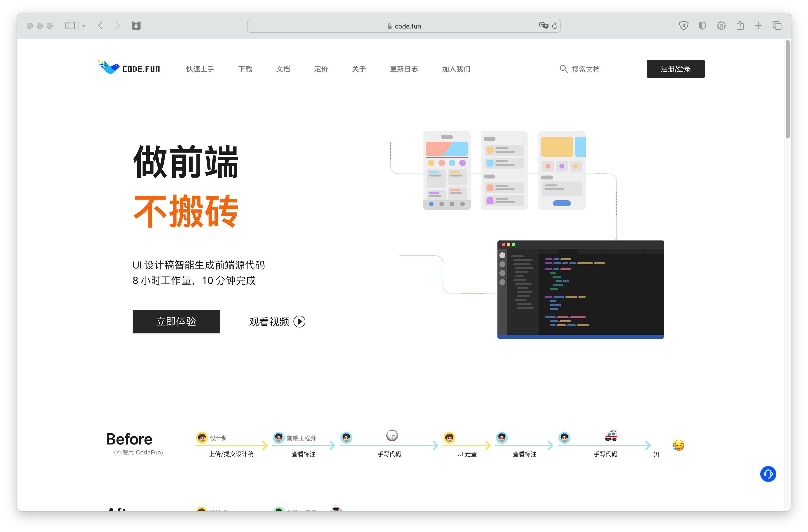
Task: Click the reload page icon in address bar
Action: coord(554,26)
